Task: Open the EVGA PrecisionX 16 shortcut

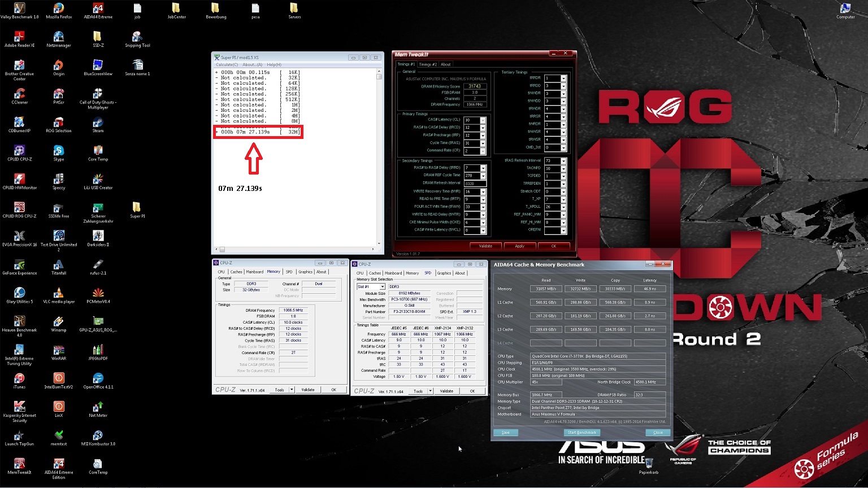Action: 19,238
